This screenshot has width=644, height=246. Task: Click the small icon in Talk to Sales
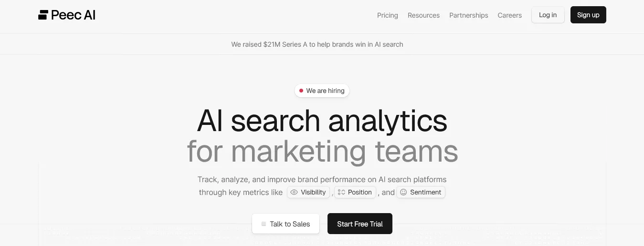(x=264, y=224)
